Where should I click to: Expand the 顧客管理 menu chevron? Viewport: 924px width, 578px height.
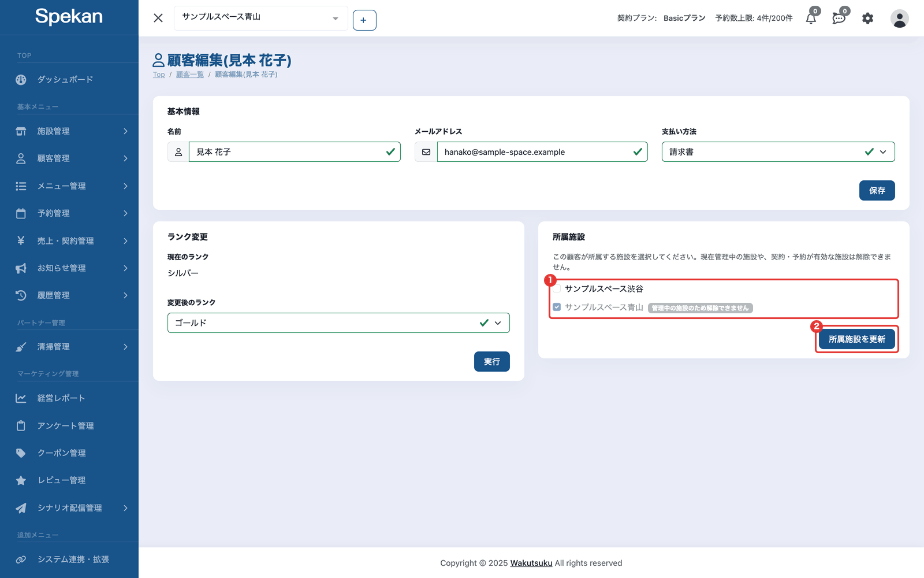coord(125,158)
